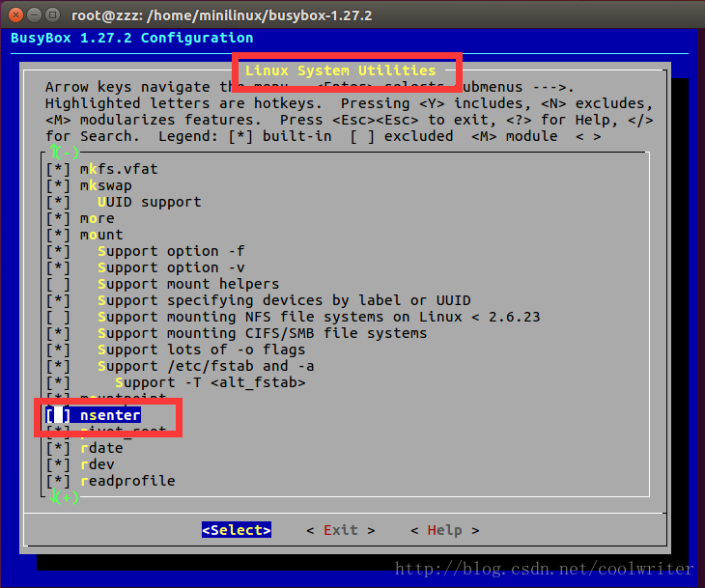The width and height of the screenshot is (705, 588).
Task: Click the terminal title root@zzz path
Action: [222, 15]
